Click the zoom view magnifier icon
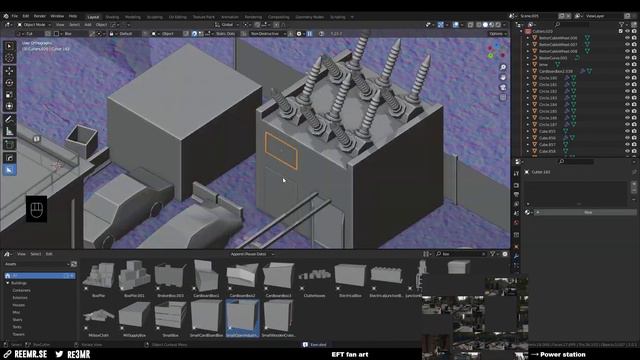Image resolution: width=640 pixels, height=360 pixels. 503,67
